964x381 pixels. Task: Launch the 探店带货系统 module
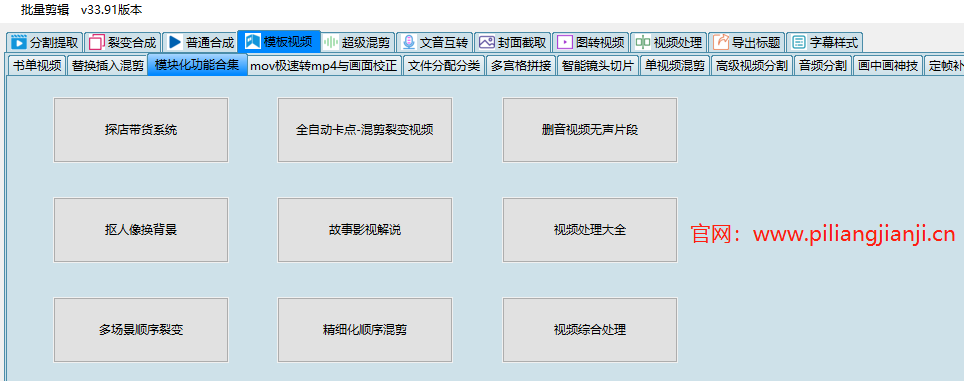pyautogui.click(x=141, y=130)
